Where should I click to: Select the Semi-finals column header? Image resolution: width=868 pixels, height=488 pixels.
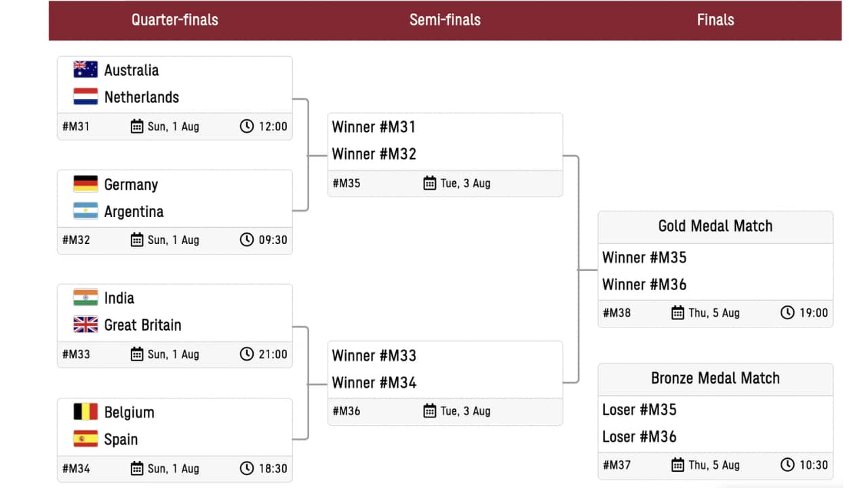(x=445, y=20)
